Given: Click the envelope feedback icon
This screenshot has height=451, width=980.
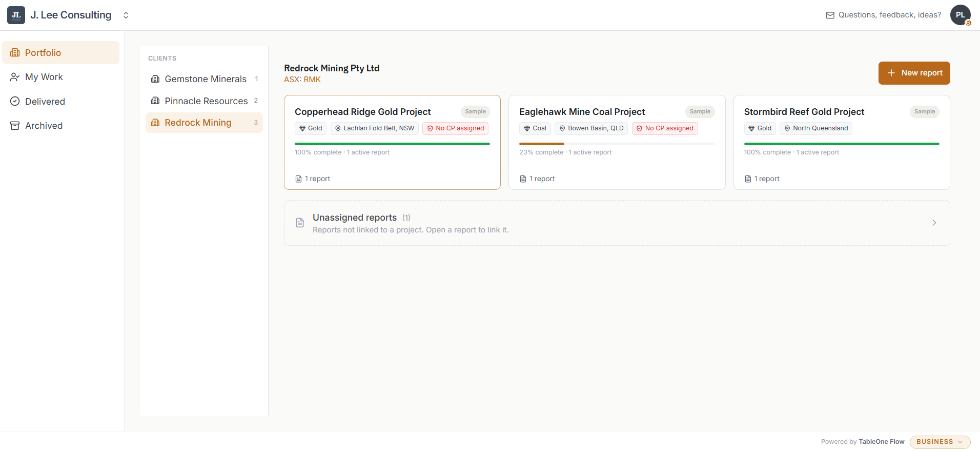Looking at the screenshot, I should pos(830,15).
